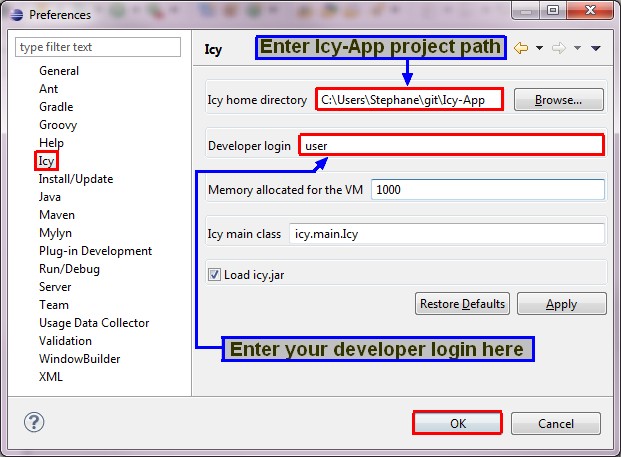Click the back navigation arrow icon

[521, 48]
